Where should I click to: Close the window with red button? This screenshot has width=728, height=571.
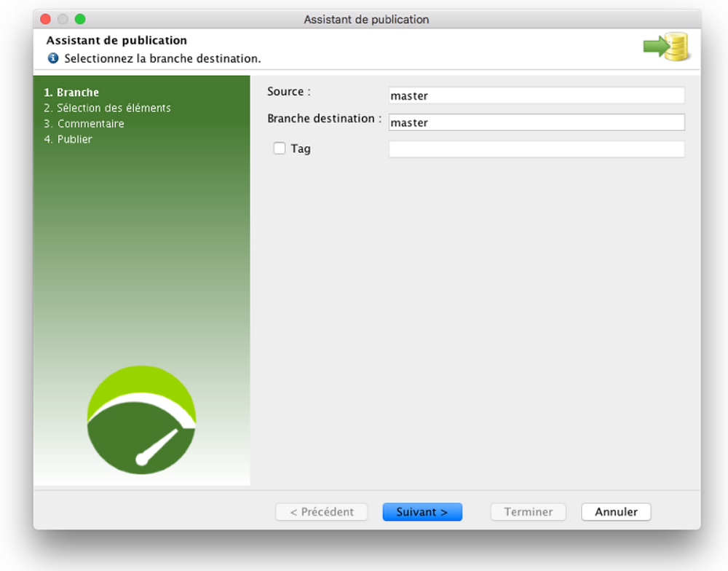click(x=45, y=19)
